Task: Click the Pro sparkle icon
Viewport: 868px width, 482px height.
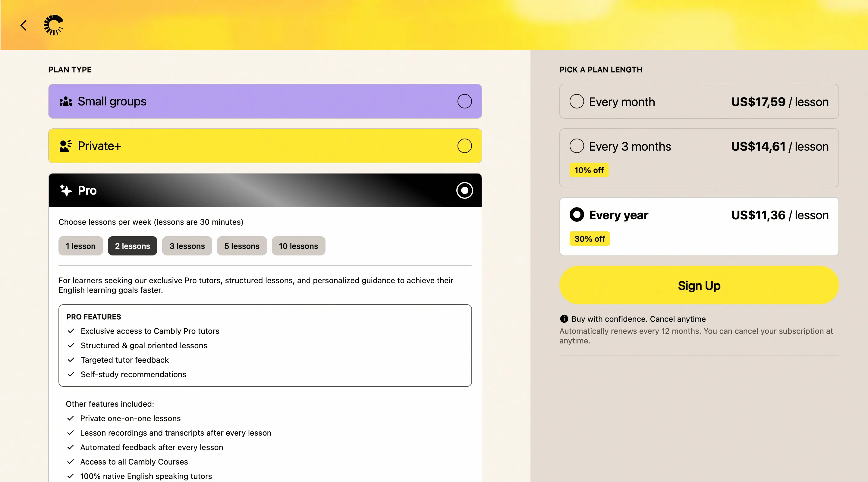Action: coord(65,190)
